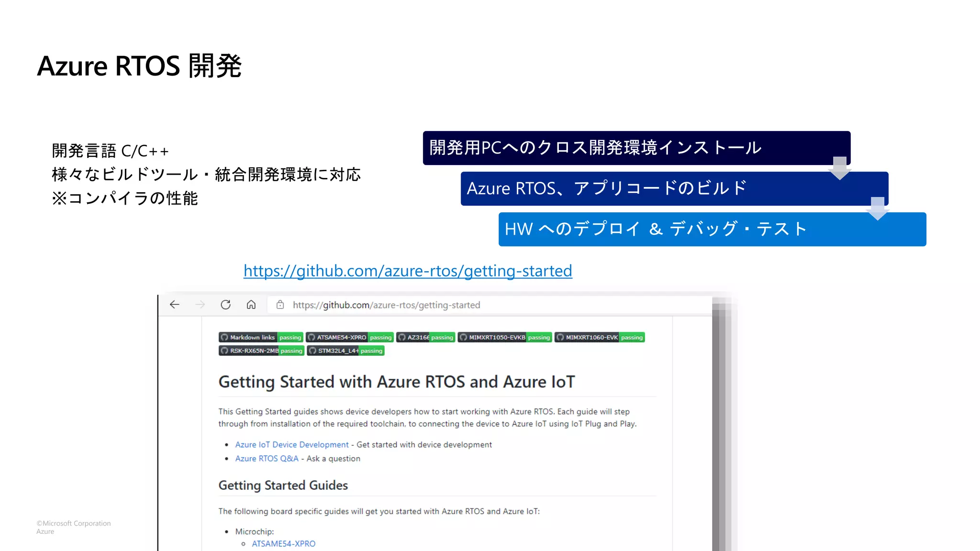Image resolution: width=980 pixels, height=551 pixels.
Task: Click the Microchip: list item
Action: click(254, 531)
